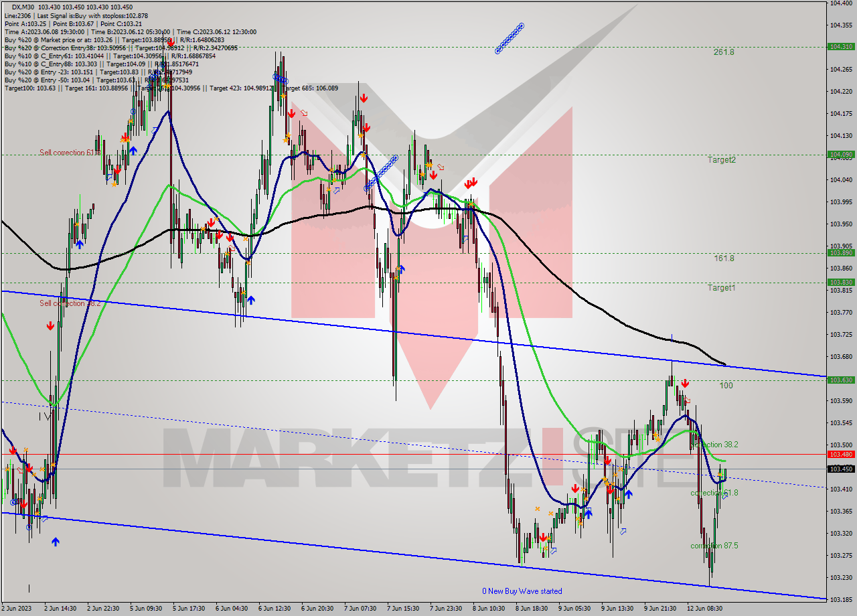Screen dimensions: 857x616
Task: Click the 103.185 price axis value
Action: [x=841, y=599]
